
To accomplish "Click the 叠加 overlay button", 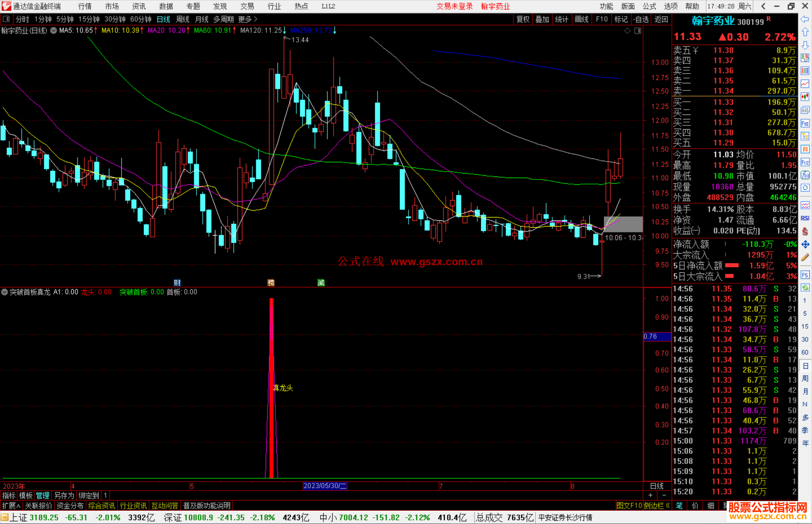I will (542, 19).
